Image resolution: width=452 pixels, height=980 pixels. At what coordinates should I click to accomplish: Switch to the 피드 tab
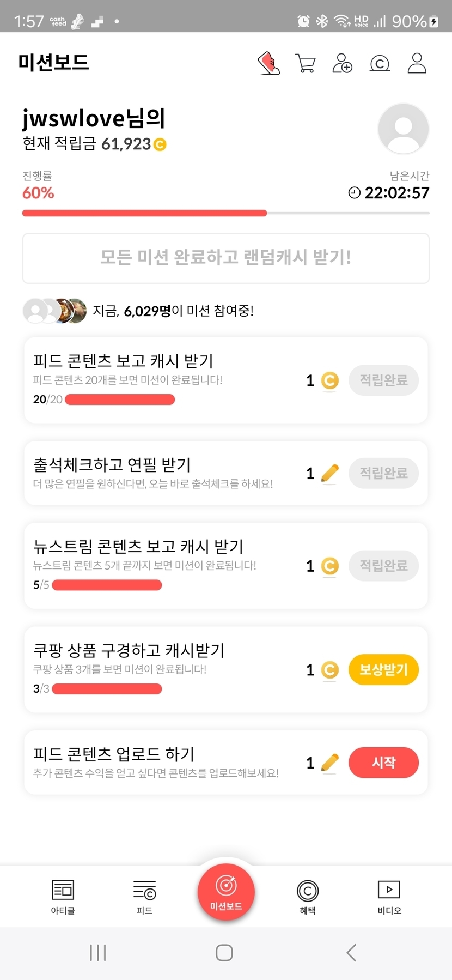144,897
